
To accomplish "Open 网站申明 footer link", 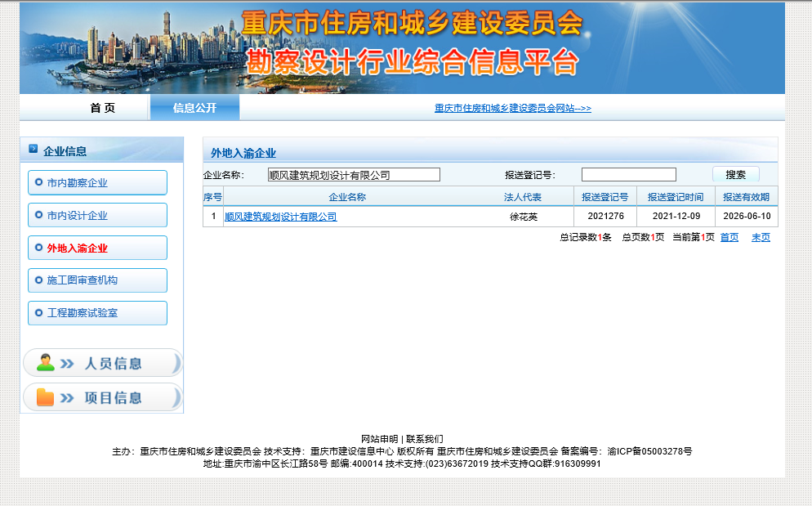I will (380, 439).
